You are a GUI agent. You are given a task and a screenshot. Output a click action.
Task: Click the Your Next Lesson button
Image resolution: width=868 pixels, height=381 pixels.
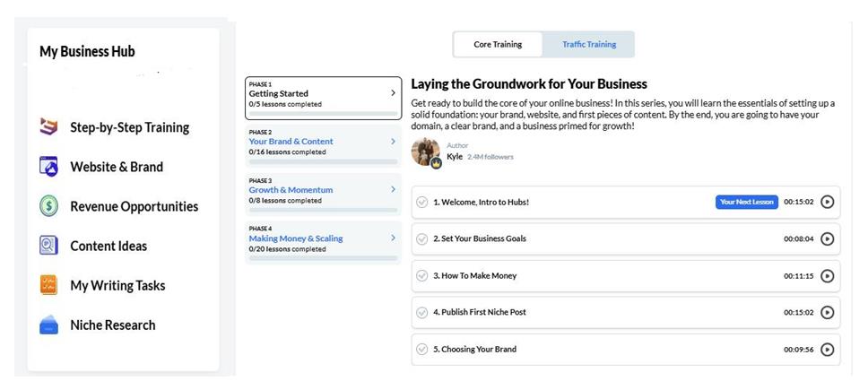click(x=747, y=202)
